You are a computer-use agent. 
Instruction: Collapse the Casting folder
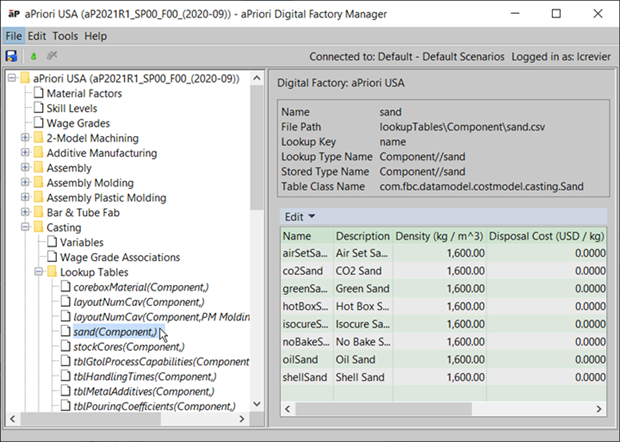pos(25,227)
